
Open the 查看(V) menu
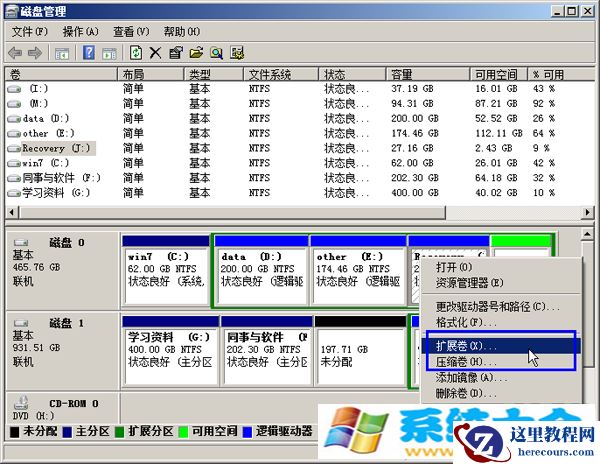click(131, 31)
